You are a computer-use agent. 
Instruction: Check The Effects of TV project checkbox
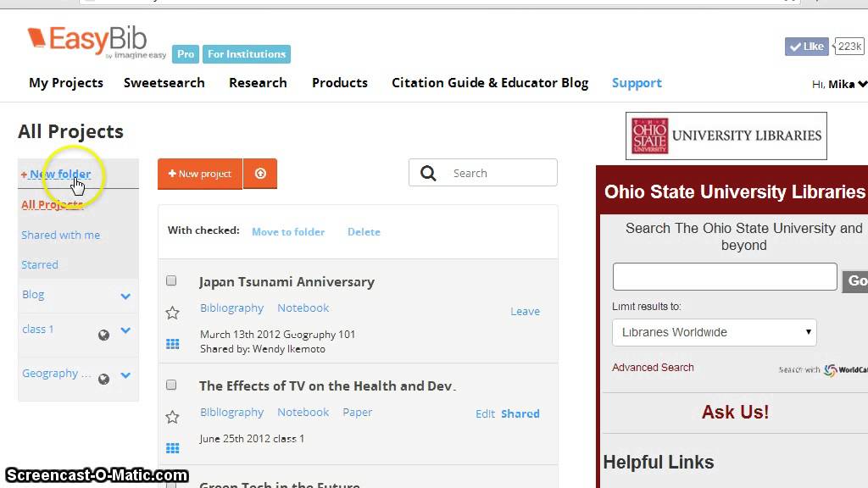click(x=171, y=385)
